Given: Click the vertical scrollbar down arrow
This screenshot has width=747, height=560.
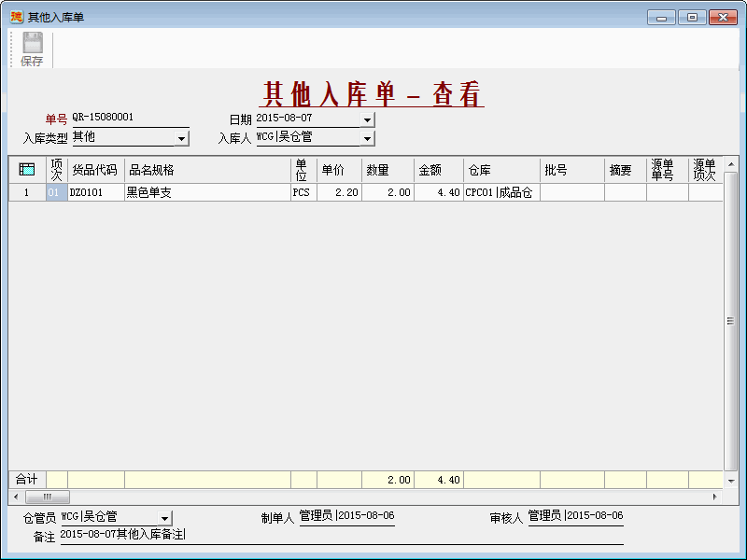Looking at the screenshot, I should tap(731, 481).
